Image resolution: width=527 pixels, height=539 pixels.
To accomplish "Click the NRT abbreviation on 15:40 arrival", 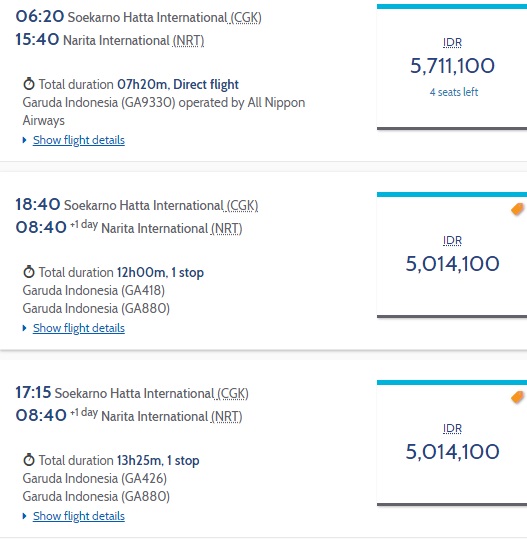I will tap(188, 41).
